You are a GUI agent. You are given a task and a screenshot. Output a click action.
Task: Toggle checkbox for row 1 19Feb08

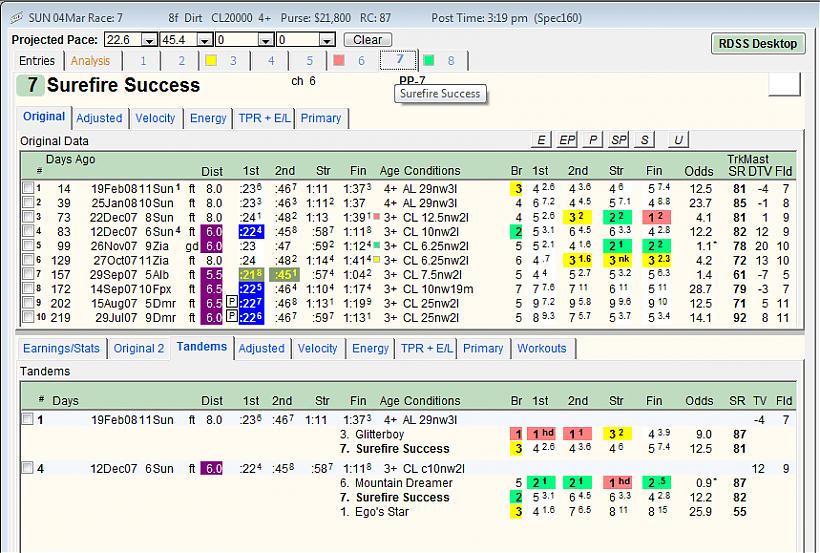tap(28, 188)
